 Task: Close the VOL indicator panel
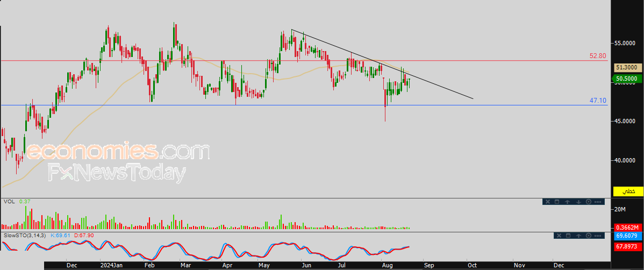coord(547,202)
